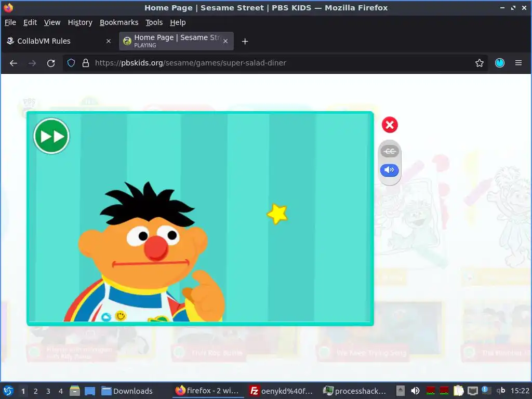Click the second red resource monitor icon
The image size is (532, 399).
point(444,391)
